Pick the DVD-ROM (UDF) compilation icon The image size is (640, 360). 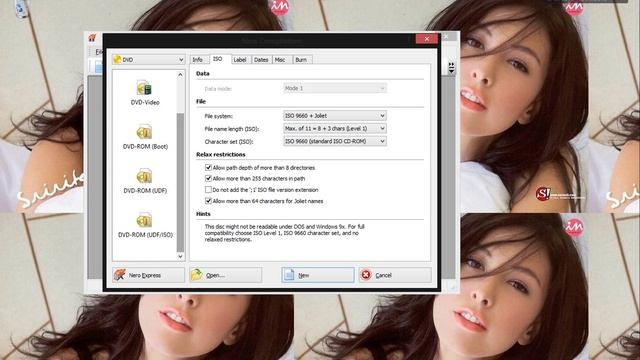[145, 181]
